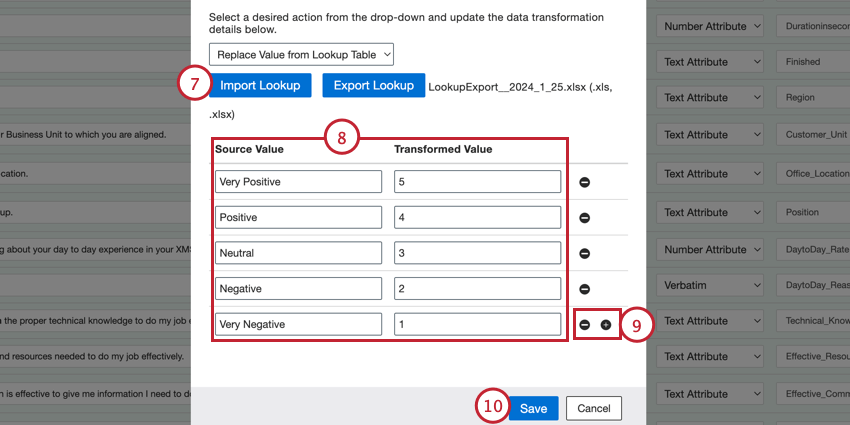This screenshot has height=425, width=850.
Task: Open Verbatim type dropdown for DaytoDay_Reason
Action: [x=711, y=285]
